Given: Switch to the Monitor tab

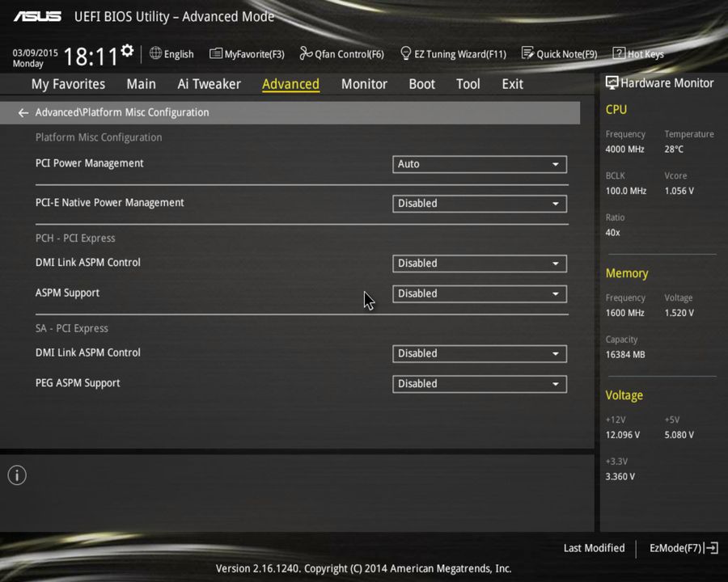Looking at the screenshot, I should click(364, 84).
